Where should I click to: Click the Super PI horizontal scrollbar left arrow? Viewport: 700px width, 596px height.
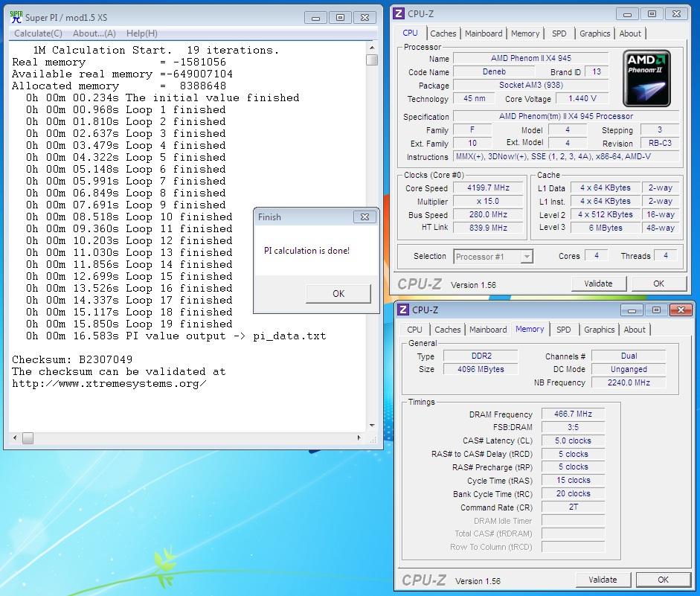[15, 438]
